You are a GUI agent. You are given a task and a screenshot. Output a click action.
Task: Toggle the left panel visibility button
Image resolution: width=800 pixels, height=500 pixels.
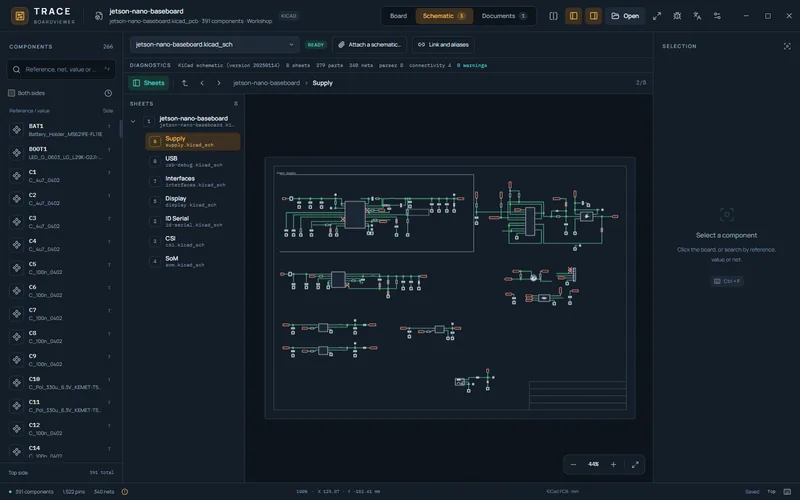573,16
